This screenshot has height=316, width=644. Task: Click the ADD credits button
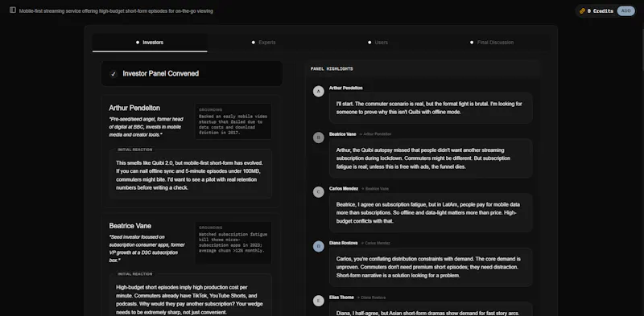625,11
